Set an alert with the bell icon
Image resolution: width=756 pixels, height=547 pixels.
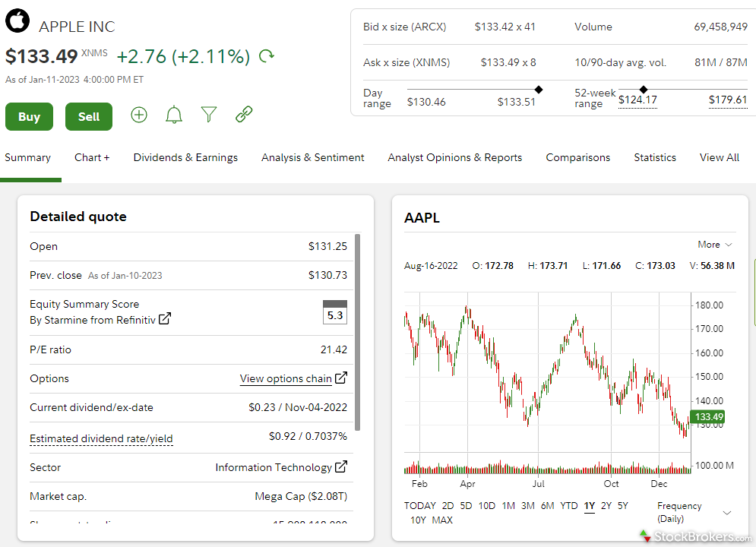[174, 115]
